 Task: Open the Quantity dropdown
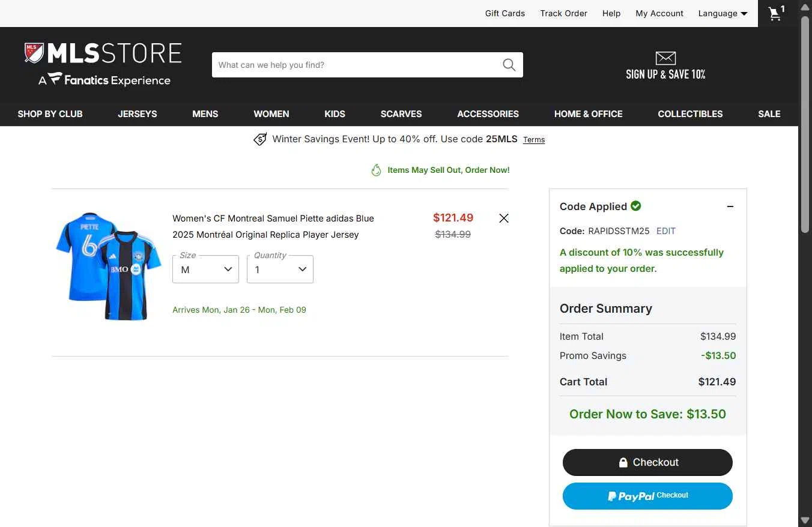coord(280,269)
